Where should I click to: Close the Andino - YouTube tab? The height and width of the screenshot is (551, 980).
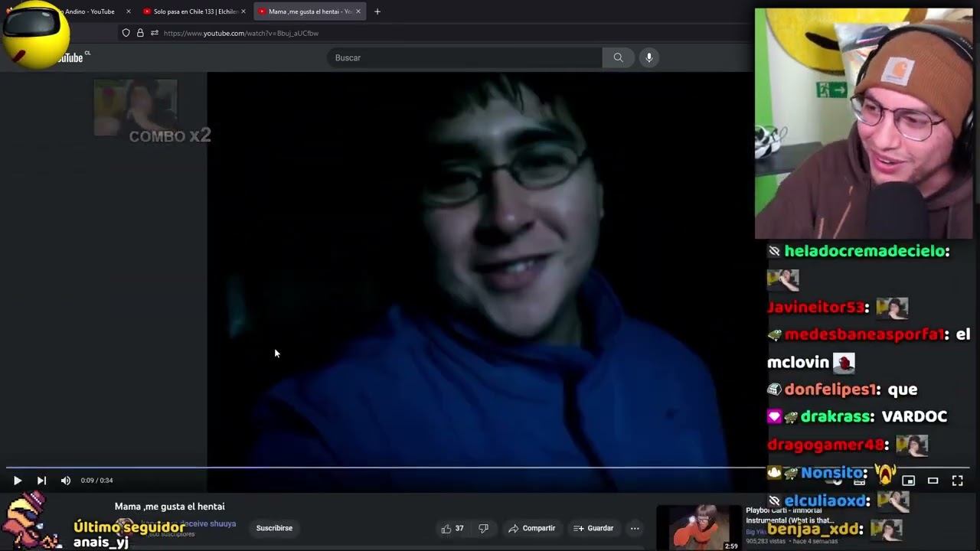point(128,11)
